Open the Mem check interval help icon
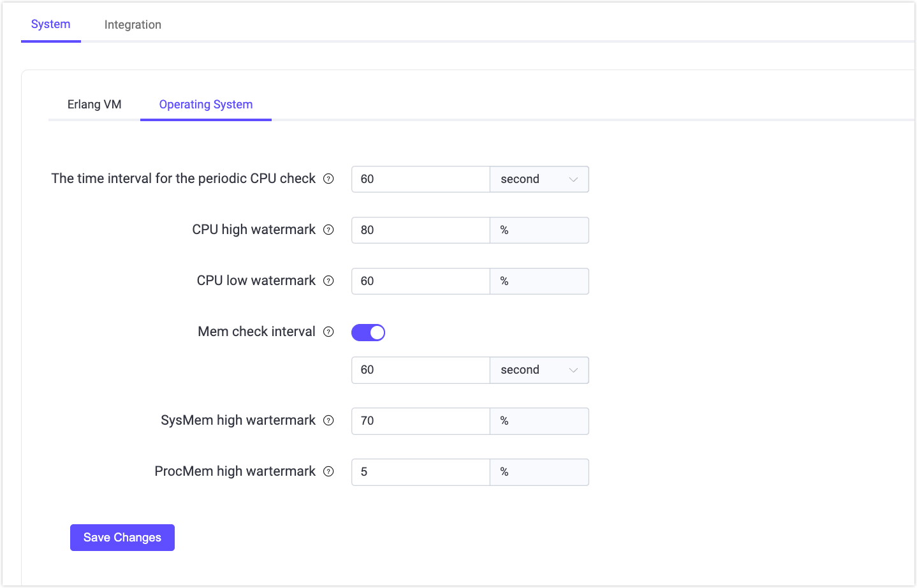 329,332
